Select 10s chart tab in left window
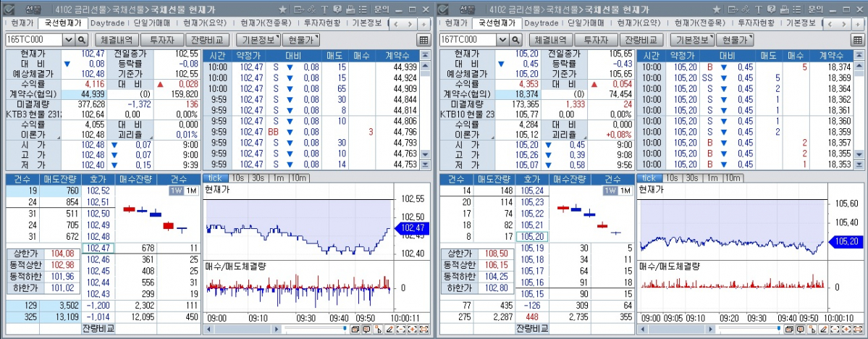The height and width of the screenshot is (339, 868). coord(239,177)
